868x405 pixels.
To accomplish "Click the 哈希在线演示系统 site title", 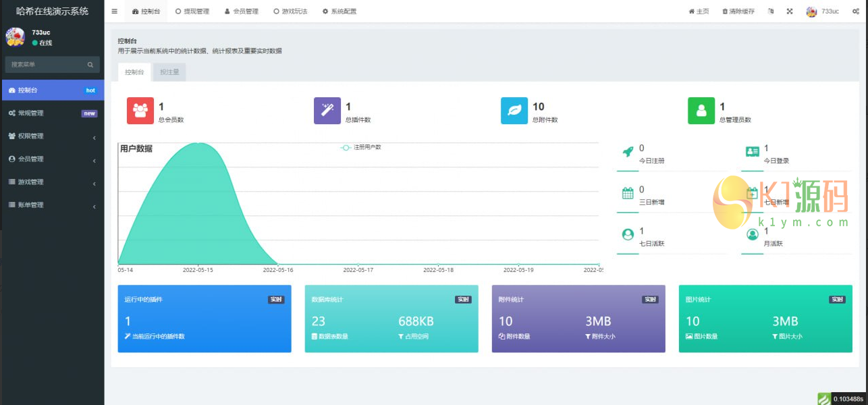I will (x=52, y=11).
